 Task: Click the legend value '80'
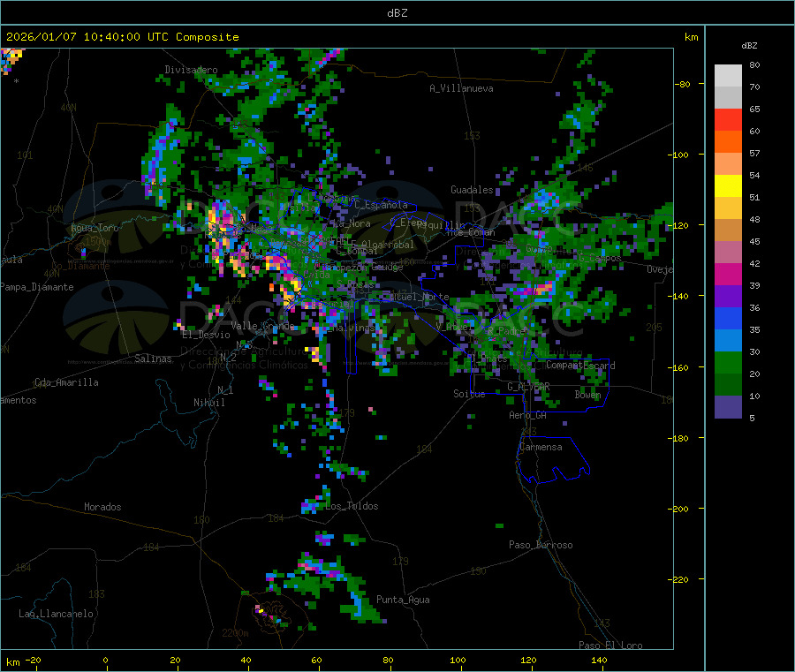pos(754,64)
